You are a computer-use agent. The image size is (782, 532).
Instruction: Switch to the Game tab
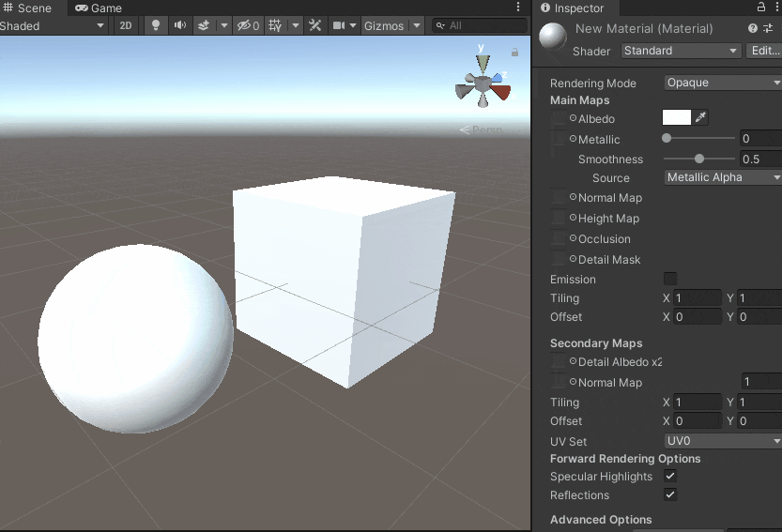99,8
